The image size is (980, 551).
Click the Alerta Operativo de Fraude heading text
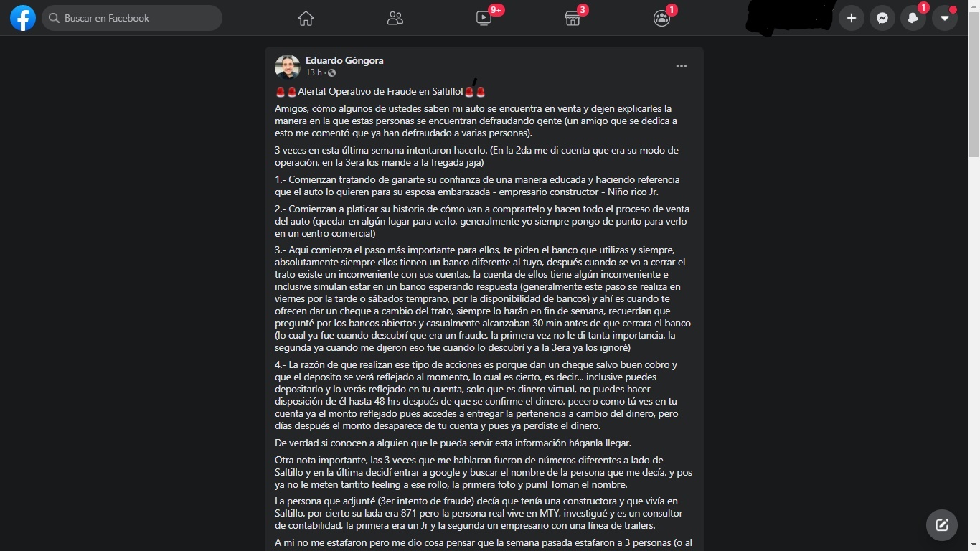[381, 92]
